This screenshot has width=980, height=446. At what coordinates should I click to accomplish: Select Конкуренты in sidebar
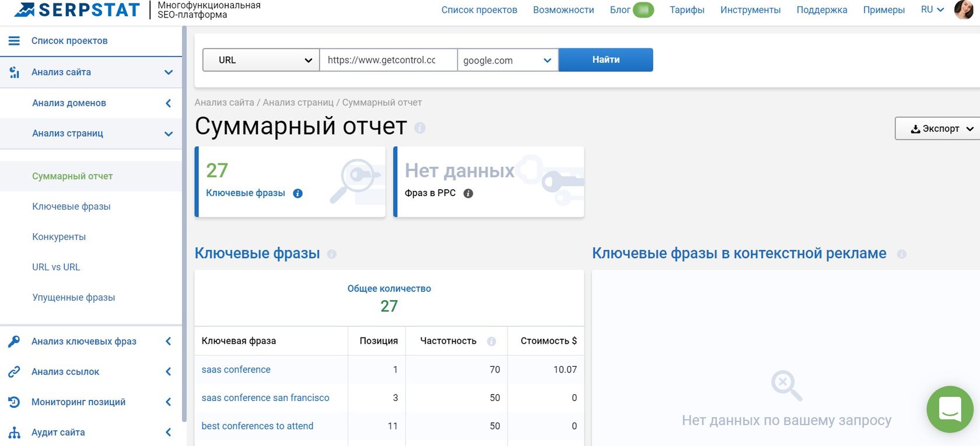[59, 237]
